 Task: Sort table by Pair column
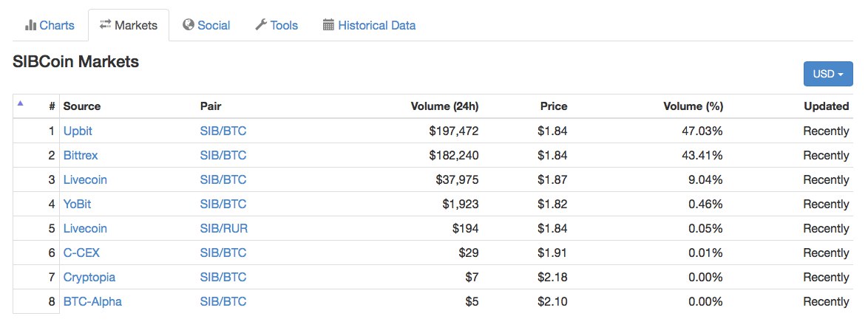click(x=211, y=106)
